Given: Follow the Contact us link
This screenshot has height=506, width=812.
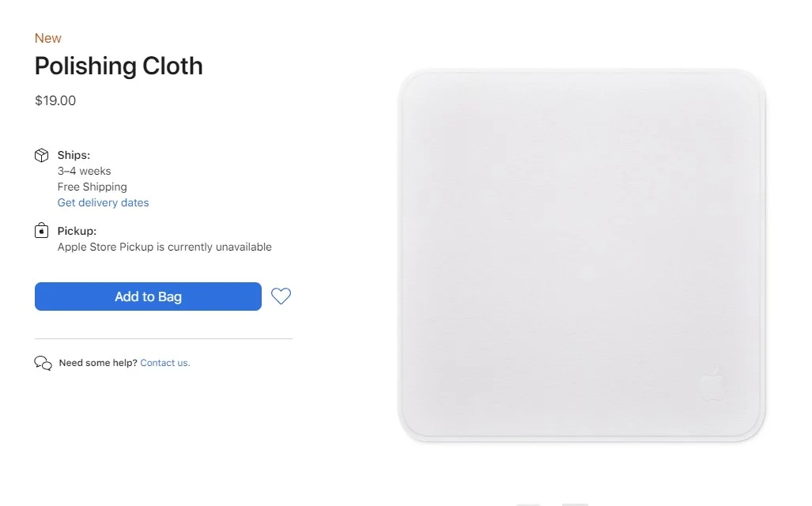Looking at the screenshot, I should click(x=165, y=363).
